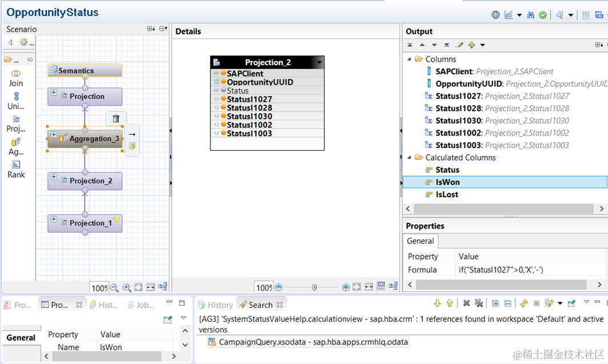Select the Status calculated column
Screen dimensions: 608x364
pos(447,170)
